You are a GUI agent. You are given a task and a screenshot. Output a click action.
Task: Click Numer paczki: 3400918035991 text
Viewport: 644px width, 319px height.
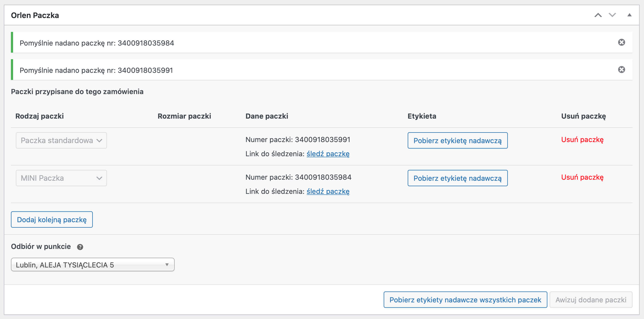298,140
